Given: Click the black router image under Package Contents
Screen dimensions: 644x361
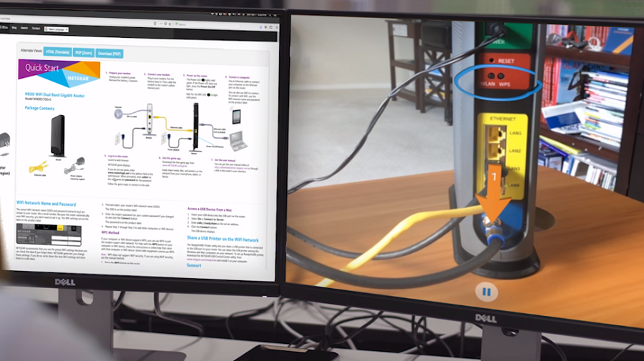Looking at the screenshot, I should [58, 136].
